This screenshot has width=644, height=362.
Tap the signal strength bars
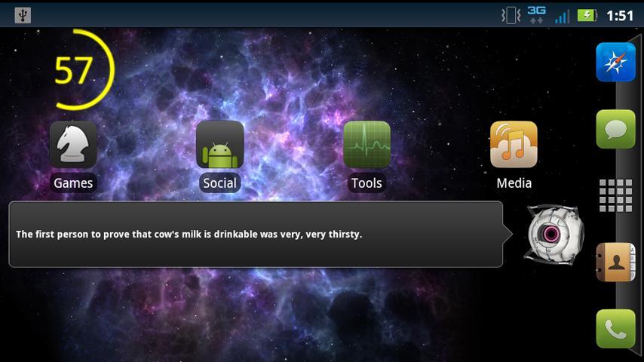(x=562, y=15)
